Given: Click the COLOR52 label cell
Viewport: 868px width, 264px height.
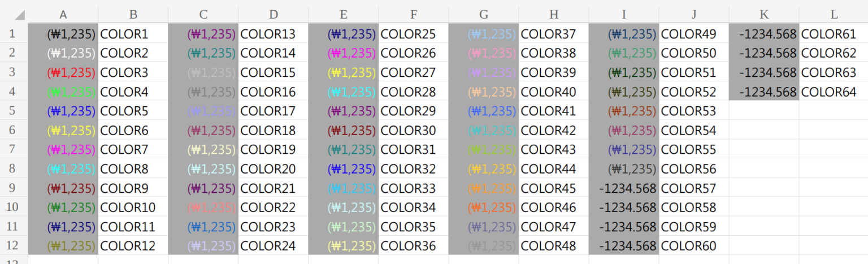Looking at the screenshot, I should (x=694, y=92).
